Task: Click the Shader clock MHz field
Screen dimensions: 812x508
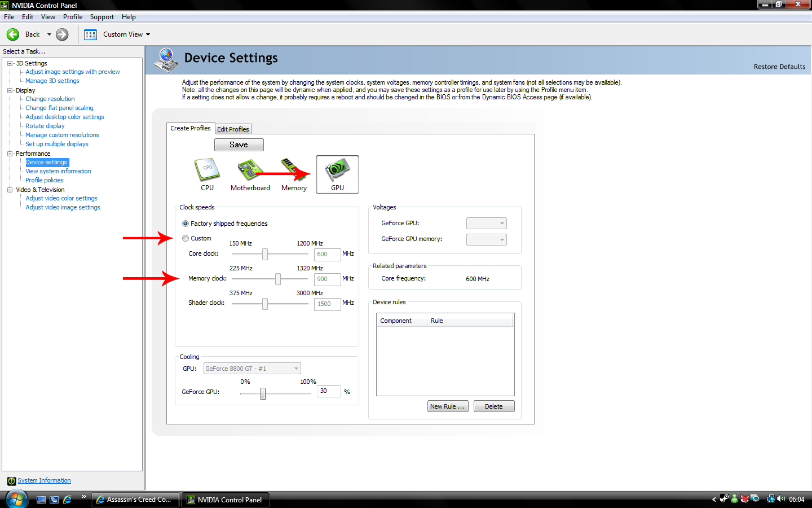Action: click(x=327, y=304)
